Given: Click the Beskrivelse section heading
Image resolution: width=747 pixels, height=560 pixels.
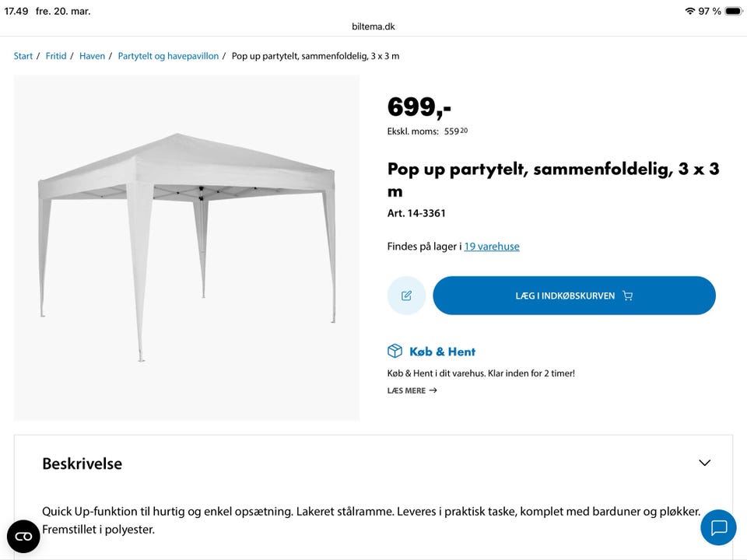Looking at the screenshot, I should (x=82, y=464).
